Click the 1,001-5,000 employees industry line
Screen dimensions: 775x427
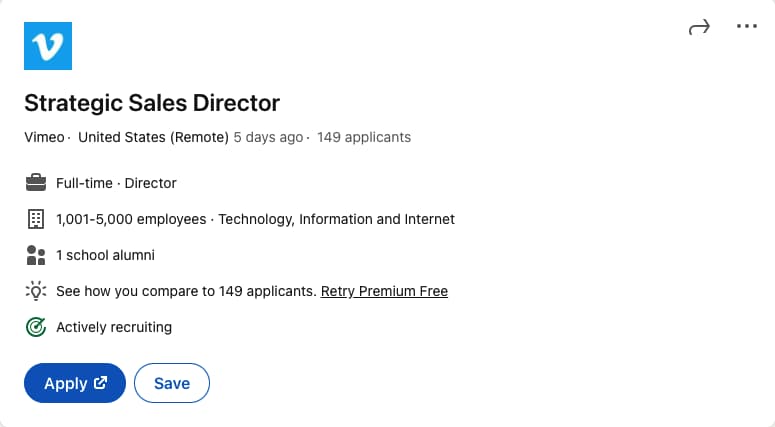(x=255, y=219)
